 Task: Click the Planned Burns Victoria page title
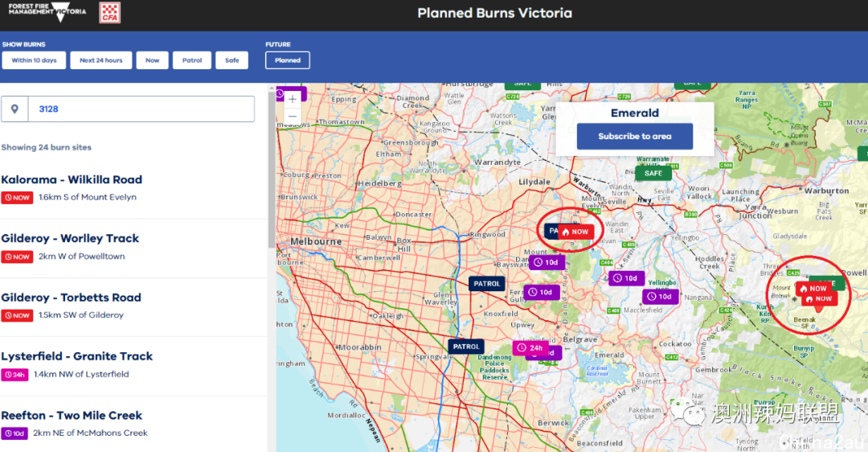pyautogui.click(x=494, y=13)
